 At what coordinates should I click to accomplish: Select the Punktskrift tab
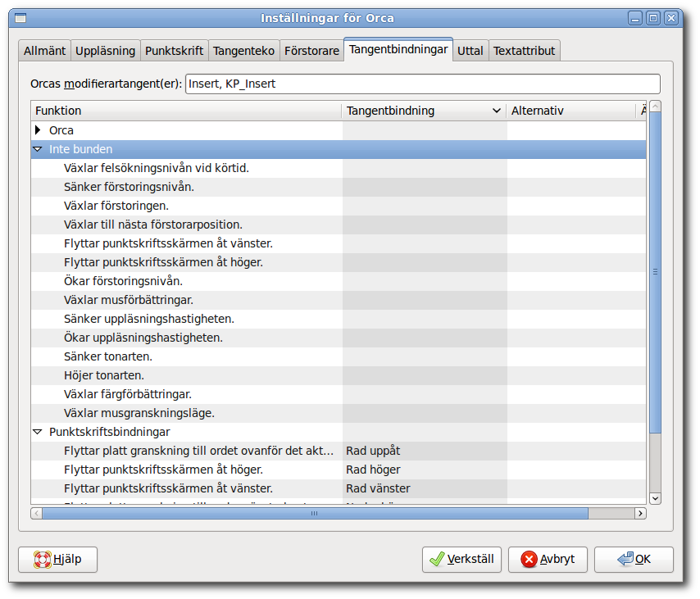pos(174,51)
